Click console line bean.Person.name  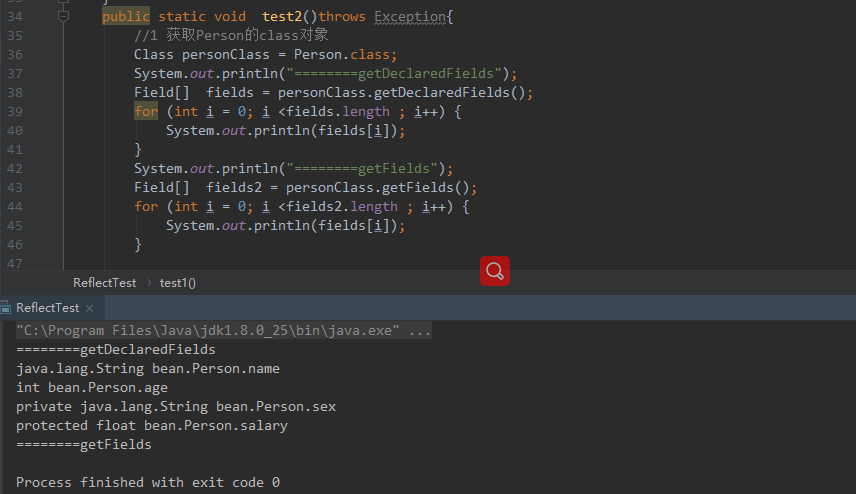[147, 368]
